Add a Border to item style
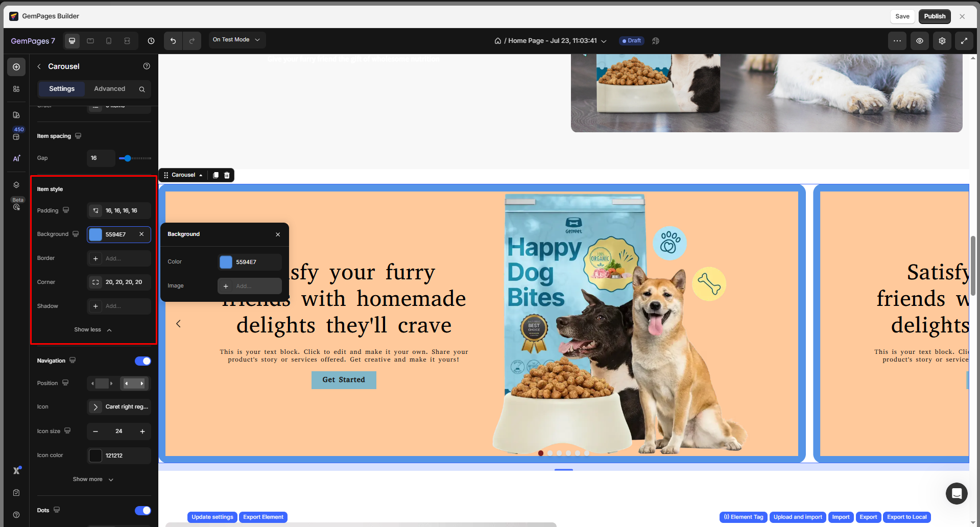980x527 pixels. pos(119,258)
